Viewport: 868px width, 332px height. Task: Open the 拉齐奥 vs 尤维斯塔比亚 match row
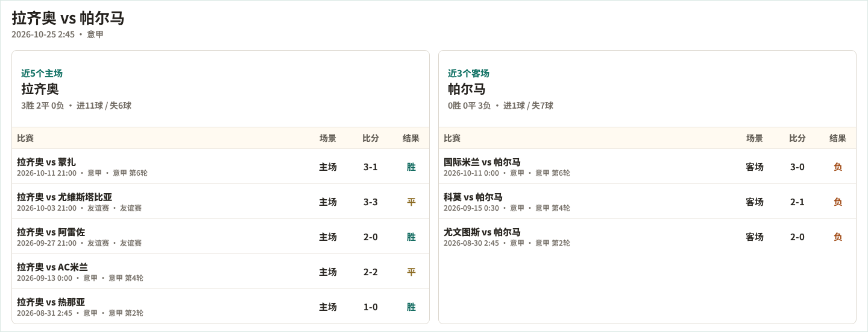[x=221, y=202]
